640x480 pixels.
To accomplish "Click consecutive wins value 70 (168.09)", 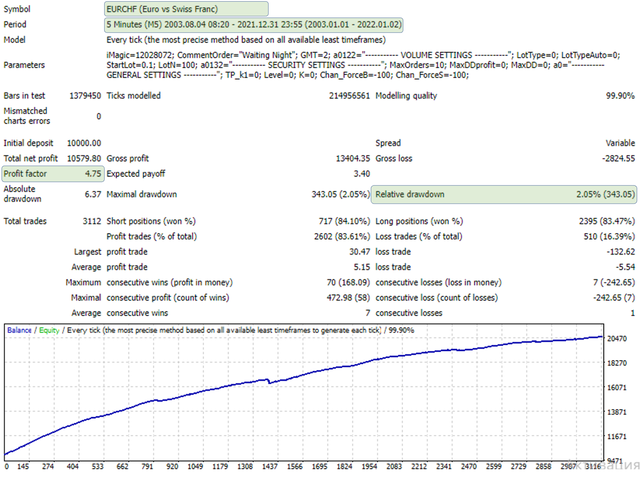I will pos(348,282).
